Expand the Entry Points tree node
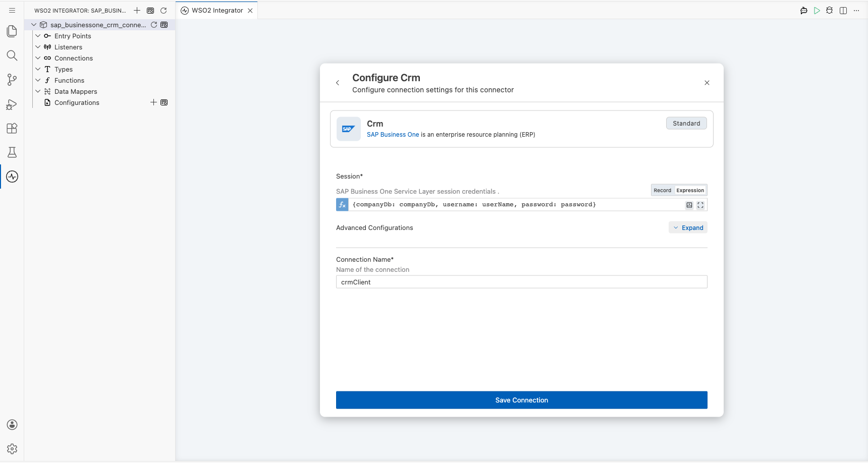 [38, 36]
